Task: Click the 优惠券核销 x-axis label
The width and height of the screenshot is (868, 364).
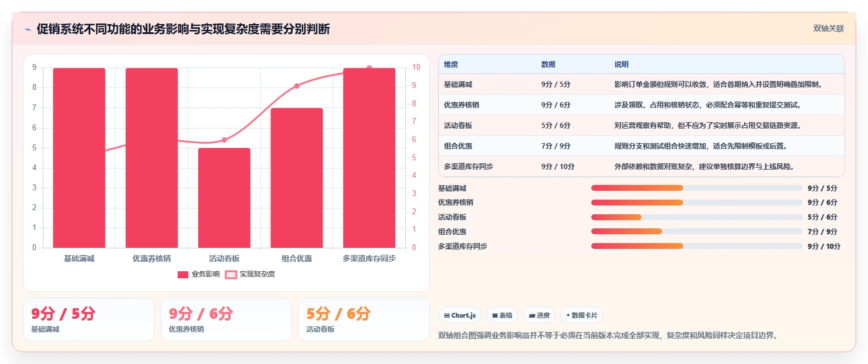Action: (152, 258)
